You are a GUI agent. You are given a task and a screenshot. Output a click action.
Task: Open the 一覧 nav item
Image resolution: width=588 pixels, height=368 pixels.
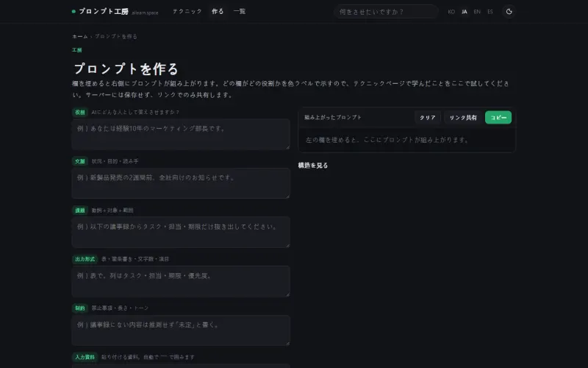point(240,12)
